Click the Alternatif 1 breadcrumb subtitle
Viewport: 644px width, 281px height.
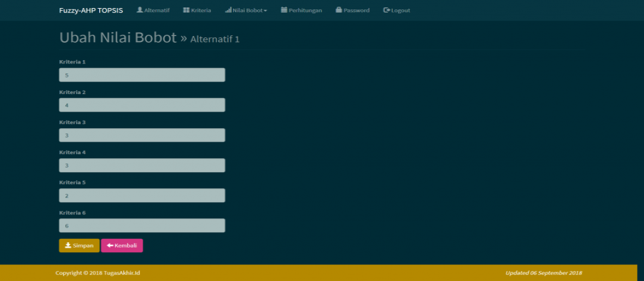click(x=215, y=39)
